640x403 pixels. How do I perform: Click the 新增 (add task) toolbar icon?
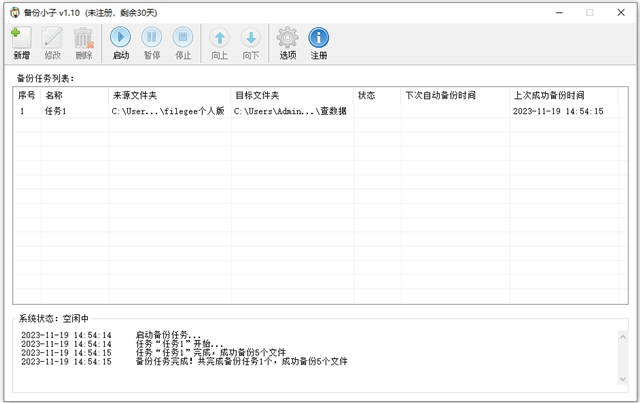pyautogui.click(x=21, y=40)
